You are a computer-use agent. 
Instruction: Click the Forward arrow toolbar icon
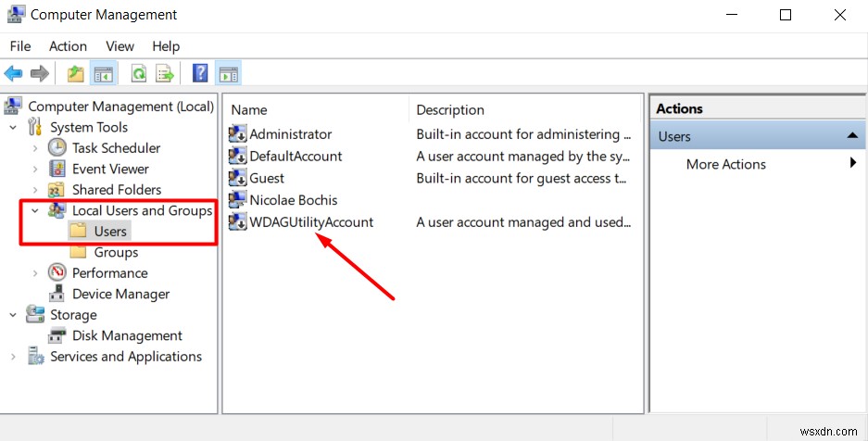pyautogui.click(x=39, y=73)
